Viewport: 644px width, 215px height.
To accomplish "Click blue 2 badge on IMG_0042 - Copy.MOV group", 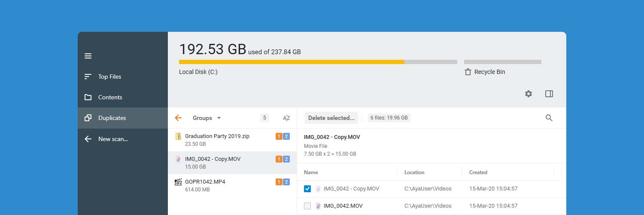I will tap(286, 160).
